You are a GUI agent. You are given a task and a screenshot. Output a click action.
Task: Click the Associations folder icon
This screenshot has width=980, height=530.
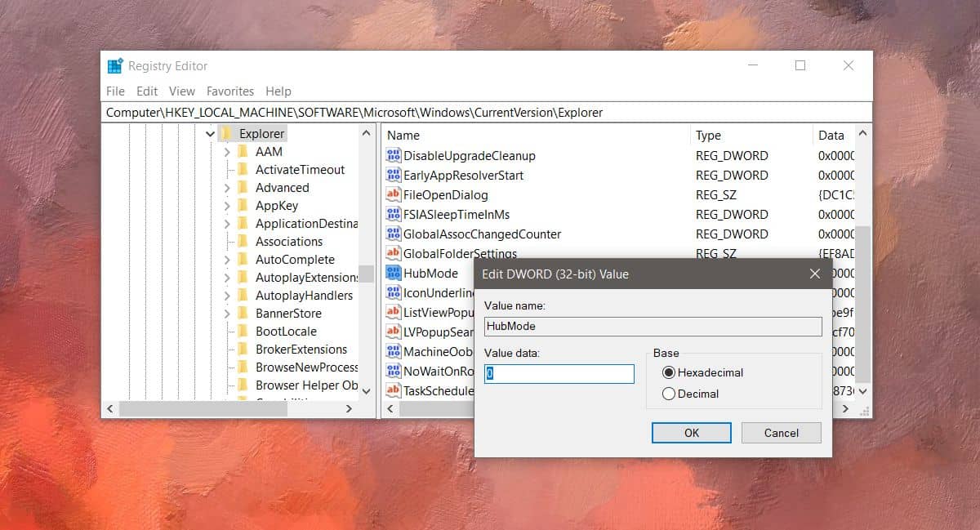[x=243, y=241]
